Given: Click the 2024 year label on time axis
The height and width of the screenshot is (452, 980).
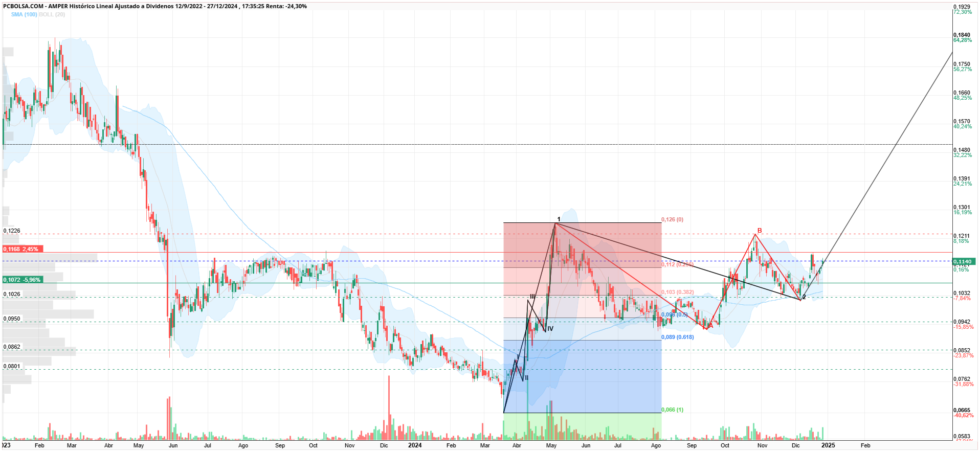Looking at the screenshot, I should (415, 445).
